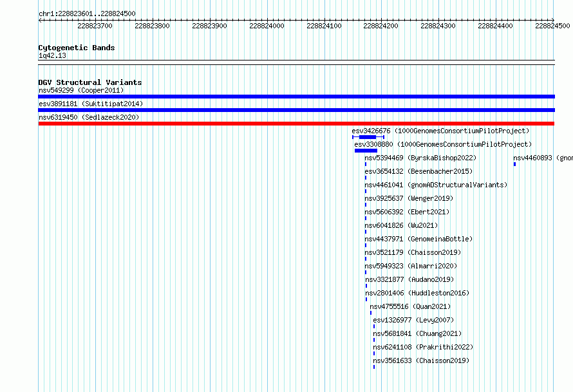
Task: Click ruler position 228824300
Action: pos(438,26)
